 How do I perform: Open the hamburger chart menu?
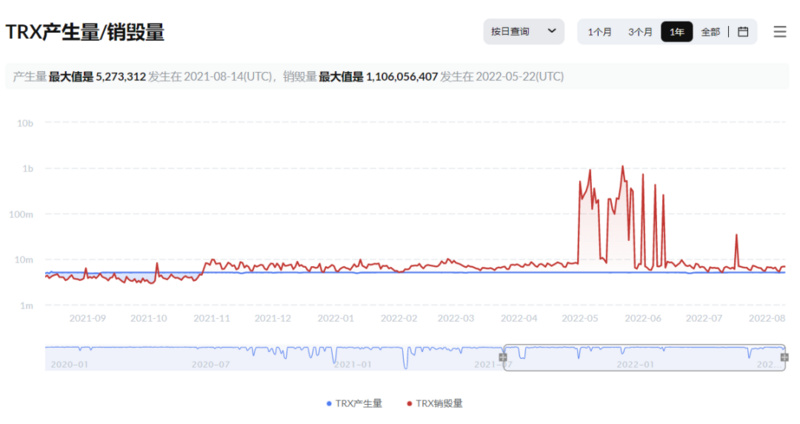click(x=780, y=32)
